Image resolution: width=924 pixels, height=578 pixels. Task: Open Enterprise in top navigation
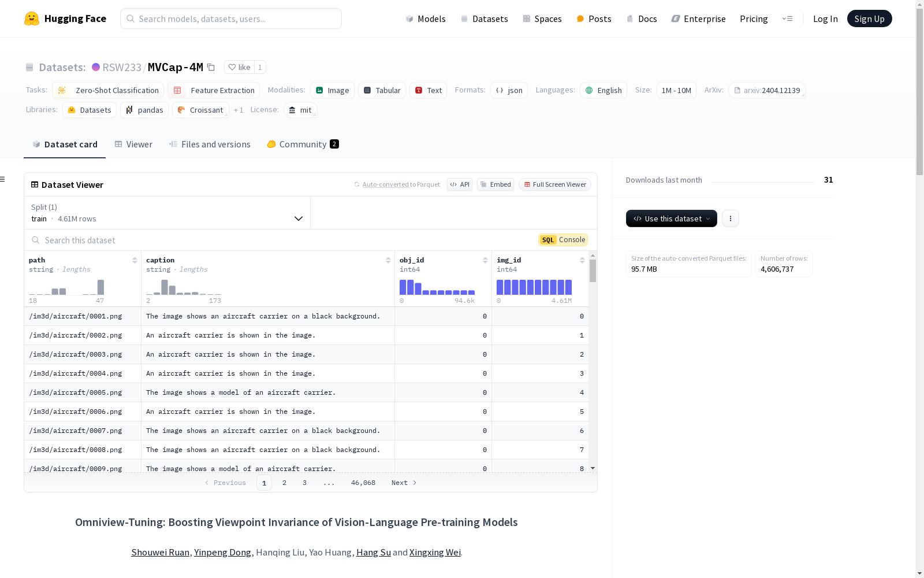point(698,18)
